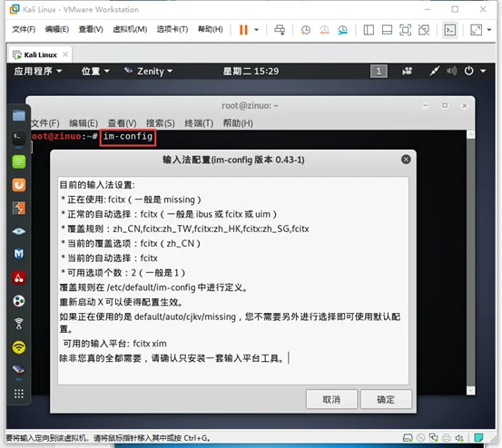Open the pause button dropdown arrow
The height and width of the screenshot is (448, 502).
pyautogui.click(x=256, y=30)
